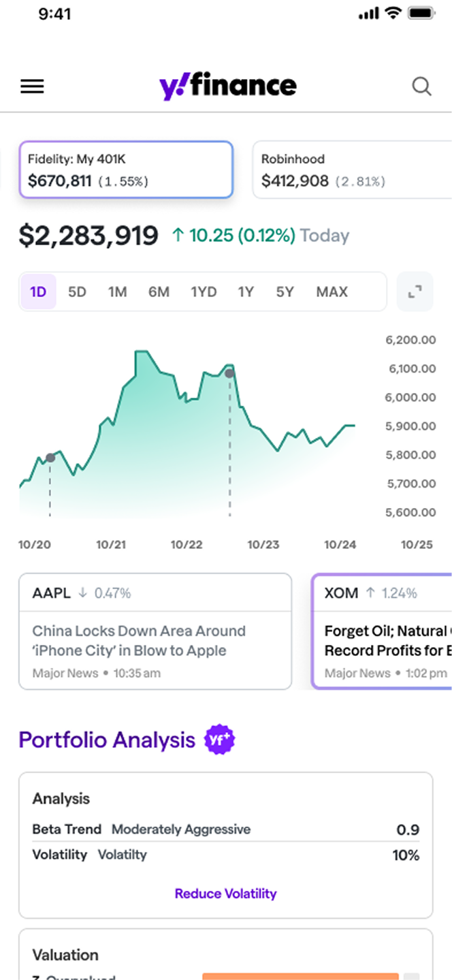Tap the Portfolio Analysis heading
The height and width of the screenshot is (980, 452).
(107, 740)
